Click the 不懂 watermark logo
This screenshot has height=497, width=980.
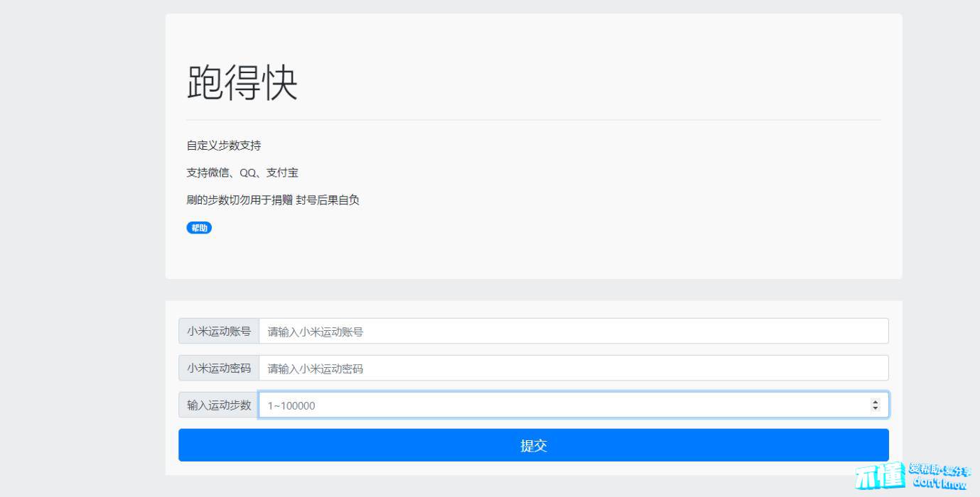coord(880,476)
